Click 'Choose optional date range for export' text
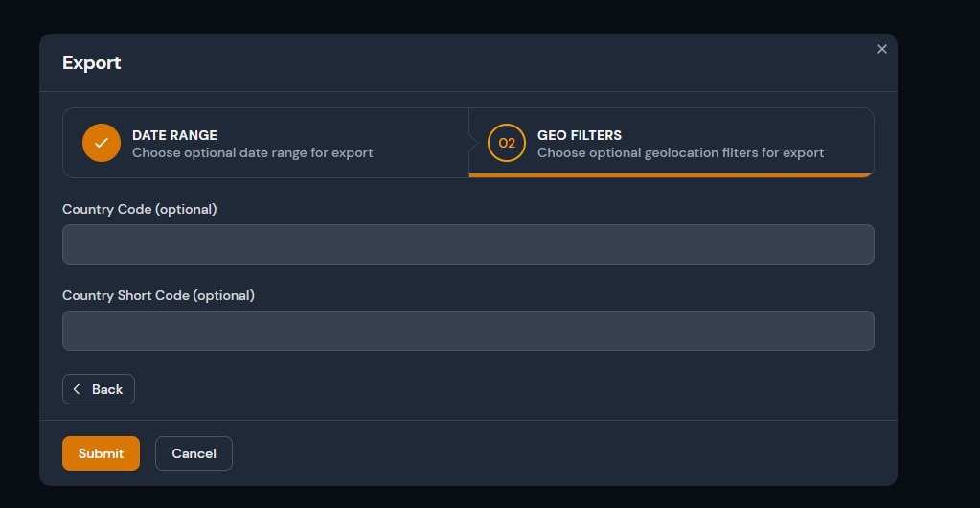The height and width of the screenshot is (508, 980). [252, 152]
